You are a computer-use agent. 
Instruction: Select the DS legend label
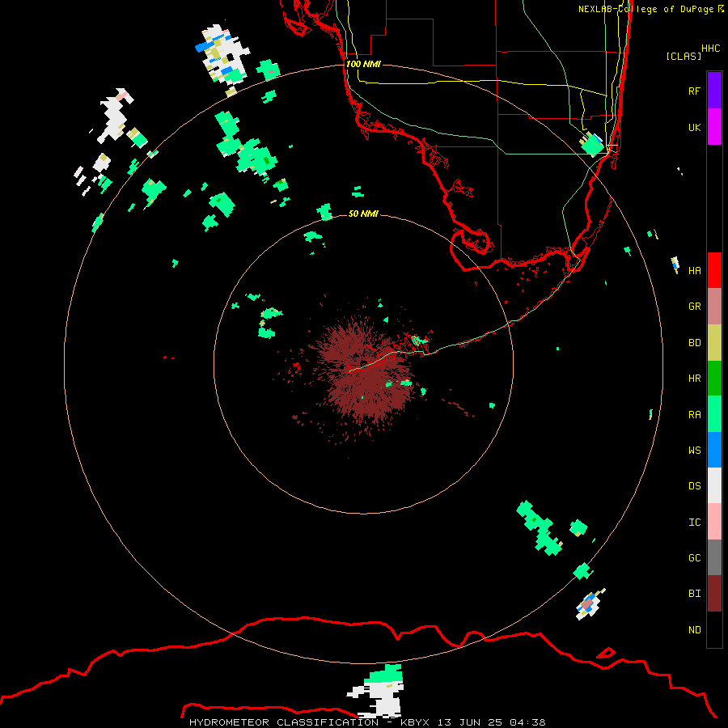[x=694, y=486]
